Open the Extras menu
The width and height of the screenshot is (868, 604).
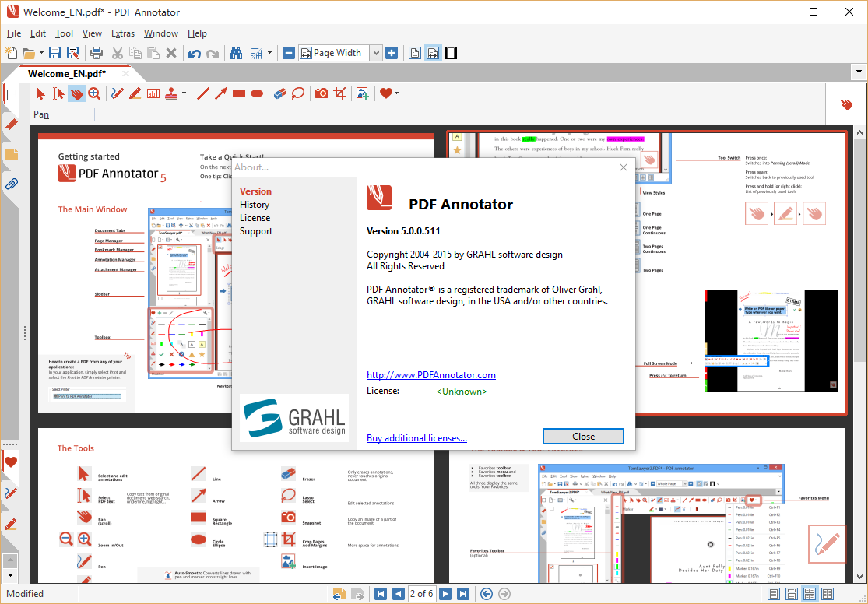[x=122, y=33]
